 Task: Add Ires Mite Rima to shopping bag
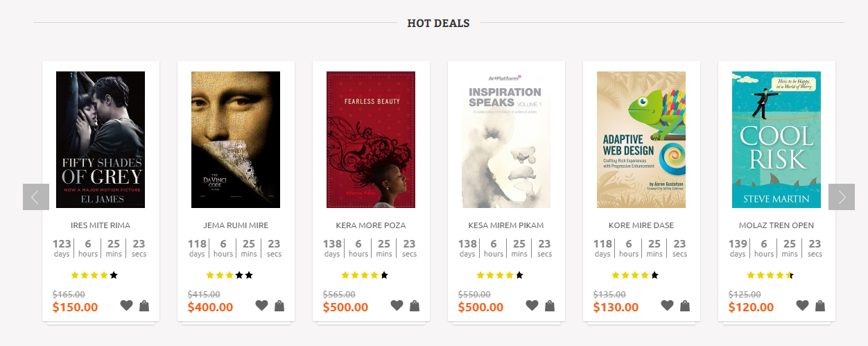[144, 305]
